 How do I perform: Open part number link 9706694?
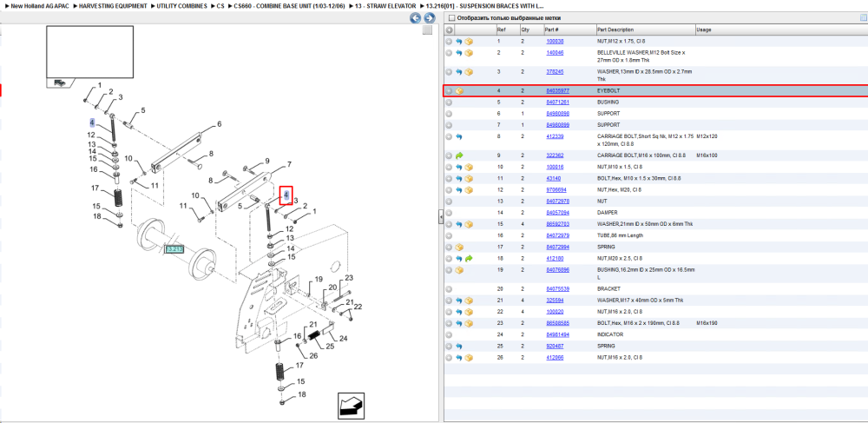(556, 190)
